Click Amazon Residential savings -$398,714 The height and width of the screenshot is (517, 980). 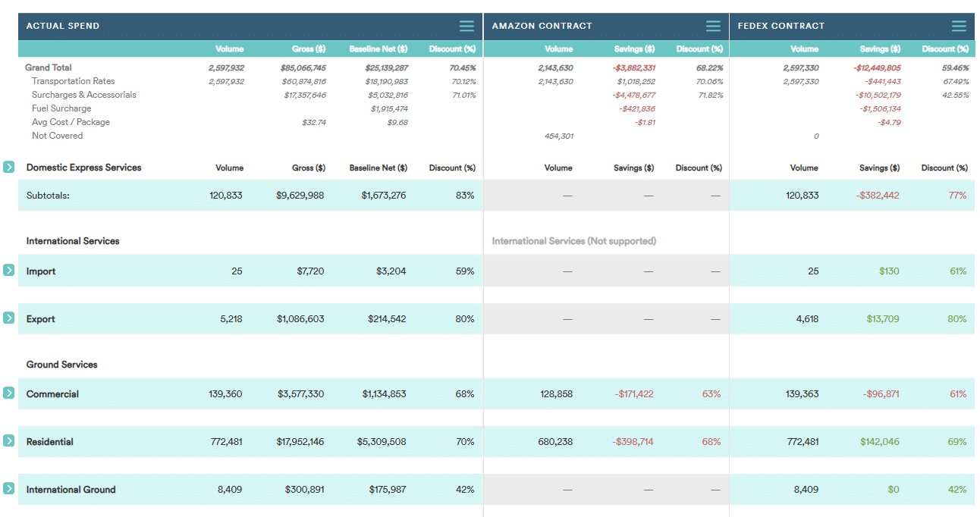point(633,442)
